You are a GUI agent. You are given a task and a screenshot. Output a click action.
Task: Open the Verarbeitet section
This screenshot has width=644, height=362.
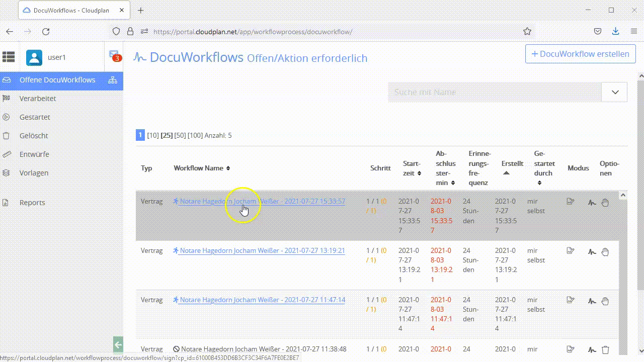coord(38,99)
